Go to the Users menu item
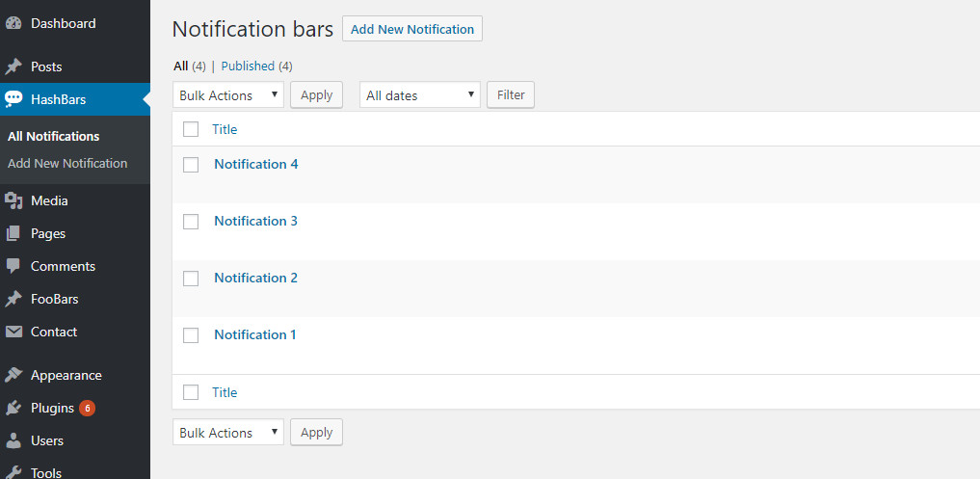 (46, 440)
